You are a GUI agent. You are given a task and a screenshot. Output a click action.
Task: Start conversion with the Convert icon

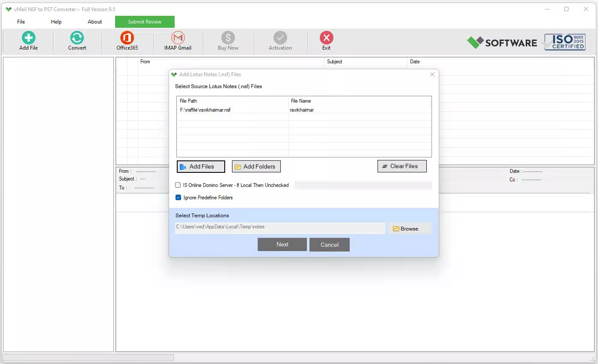[x=77, y=38]
